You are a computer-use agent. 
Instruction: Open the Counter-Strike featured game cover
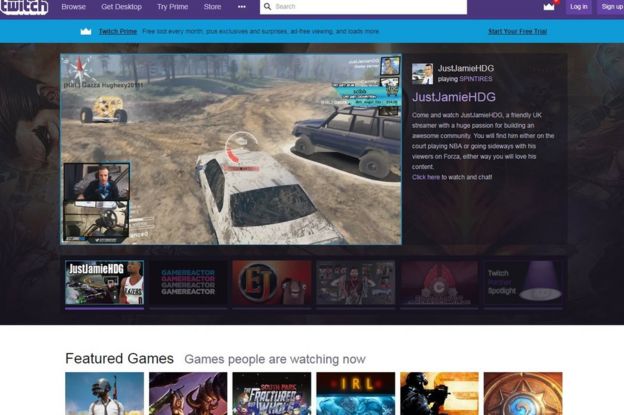point(439,394)
